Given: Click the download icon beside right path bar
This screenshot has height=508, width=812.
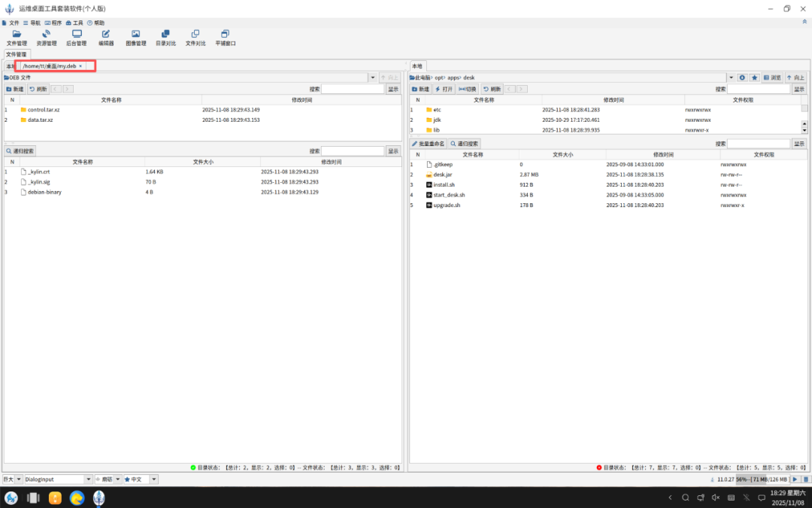Looking at the screenshot, I should pyautogui.click(x=742, y=78).
